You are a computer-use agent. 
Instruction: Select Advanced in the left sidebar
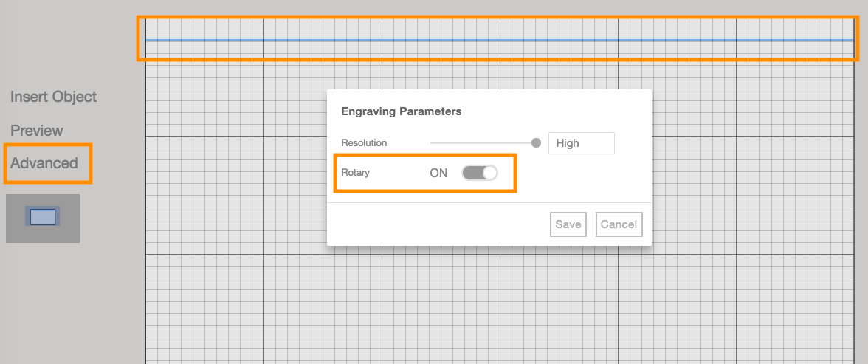click(44, 163)
